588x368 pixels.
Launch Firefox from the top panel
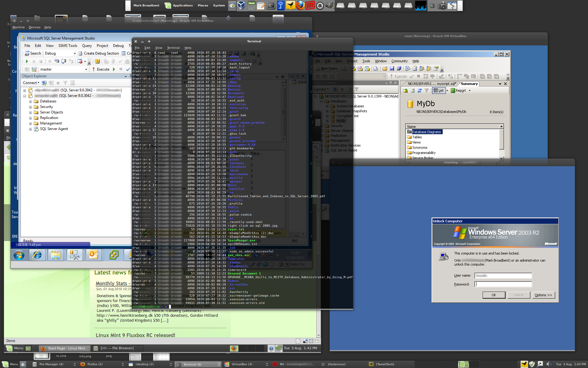coord(300,6)
